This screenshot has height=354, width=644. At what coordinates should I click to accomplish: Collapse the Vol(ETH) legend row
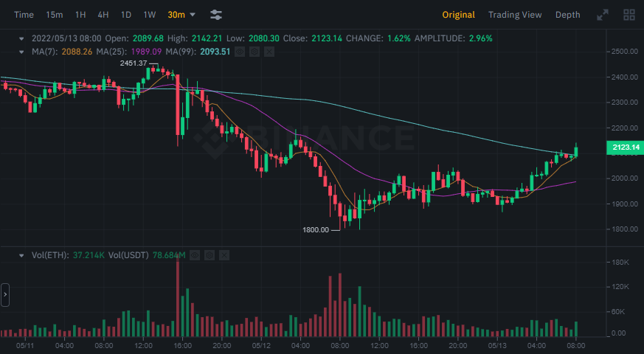21,255
